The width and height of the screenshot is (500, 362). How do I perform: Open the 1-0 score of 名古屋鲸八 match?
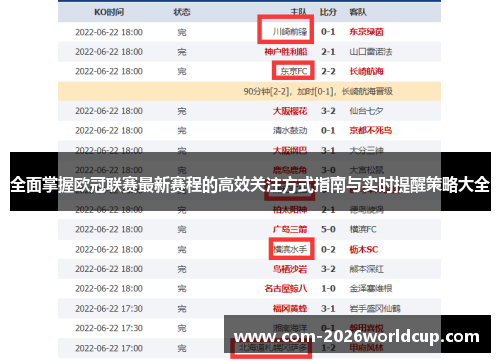328,289
